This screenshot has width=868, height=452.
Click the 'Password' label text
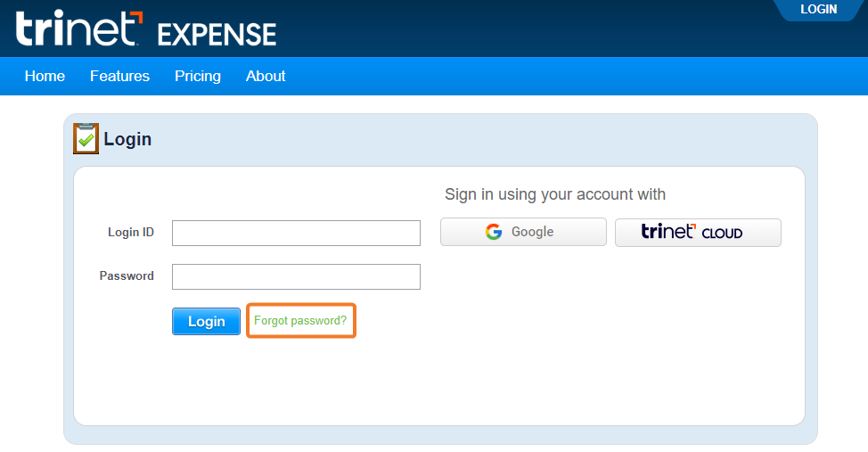point(127,275)
